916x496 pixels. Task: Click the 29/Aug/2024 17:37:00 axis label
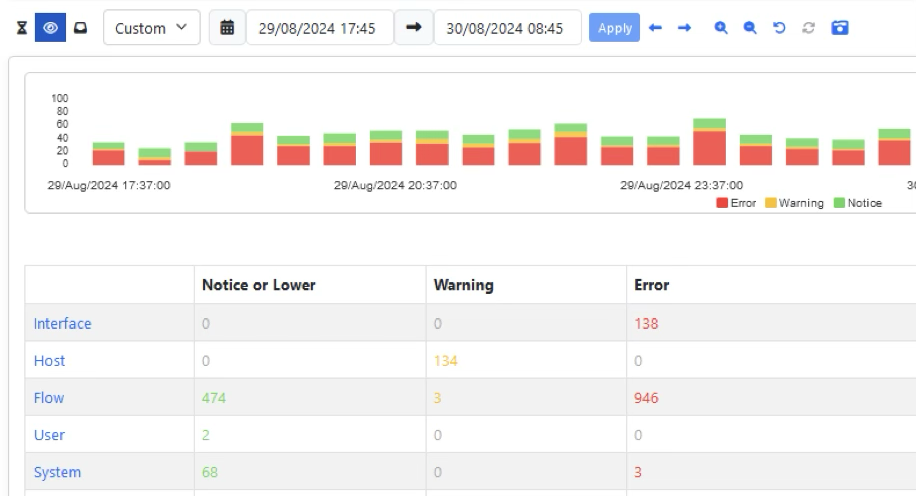point(109,185)
